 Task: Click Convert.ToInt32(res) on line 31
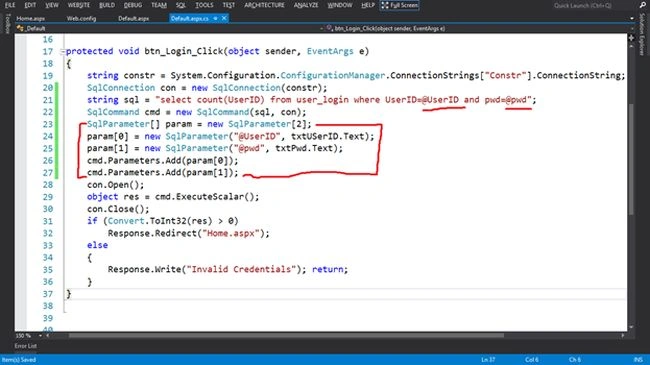tap(160, 221)
